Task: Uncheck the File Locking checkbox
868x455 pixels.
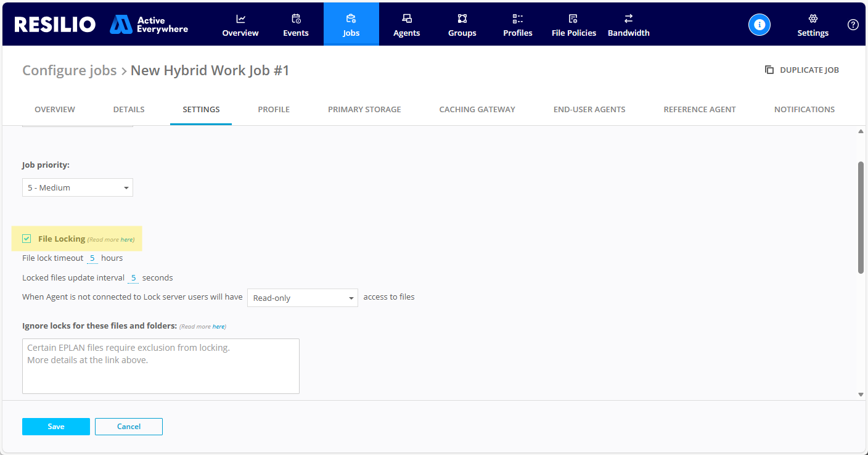Action: pyautogui.click(x=27, y=239)
